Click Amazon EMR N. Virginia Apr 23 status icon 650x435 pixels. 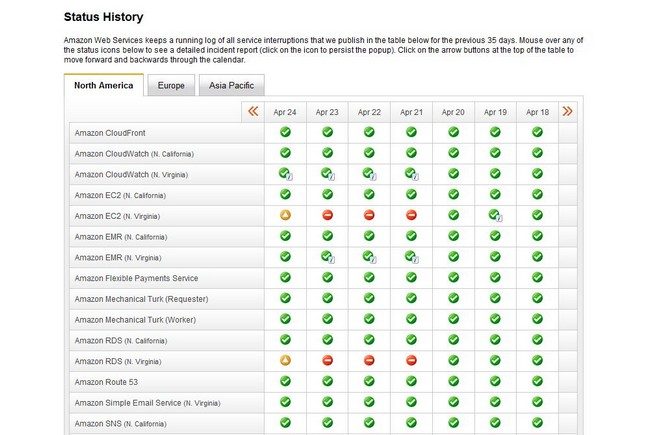coord(327,257)
